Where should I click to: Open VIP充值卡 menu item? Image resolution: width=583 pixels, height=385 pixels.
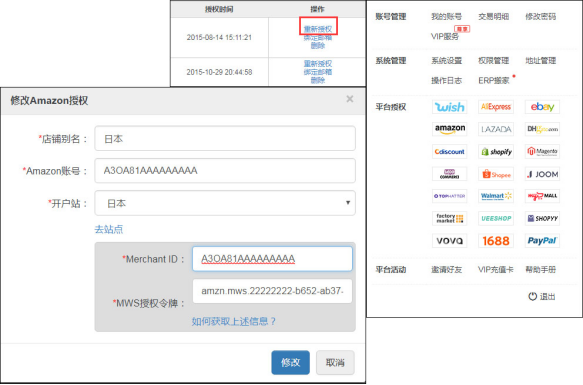495,270
